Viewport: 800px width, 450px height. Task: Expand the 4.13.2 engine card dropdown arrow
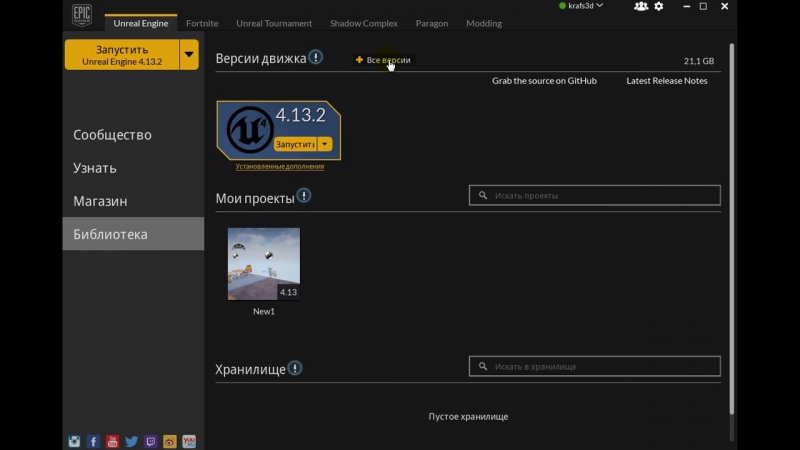point(324,144)
